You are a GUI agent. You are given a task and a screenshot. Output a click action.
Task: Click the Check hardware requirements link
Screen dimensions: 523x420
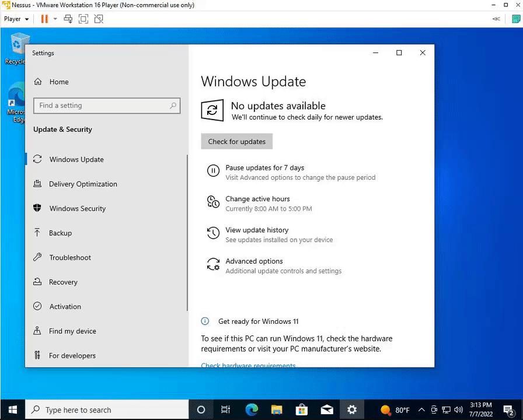coord(248,365)
